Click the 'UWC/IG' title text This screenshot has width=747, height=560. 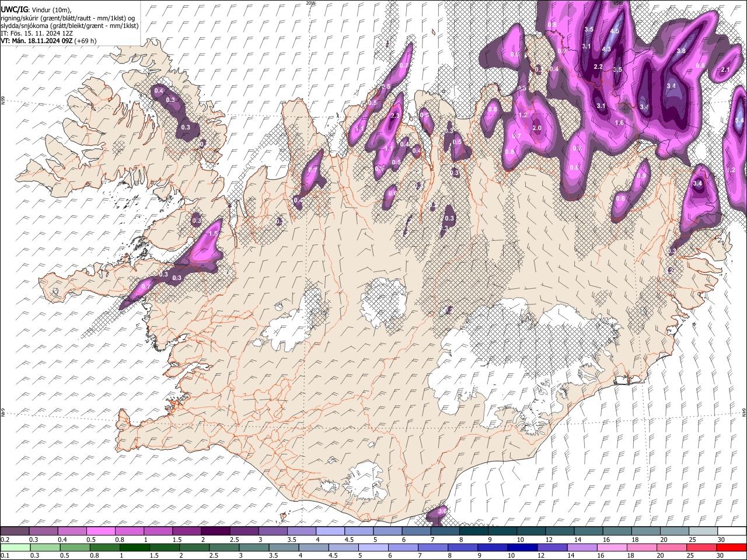pyautogui.click(x=13, y=9)
